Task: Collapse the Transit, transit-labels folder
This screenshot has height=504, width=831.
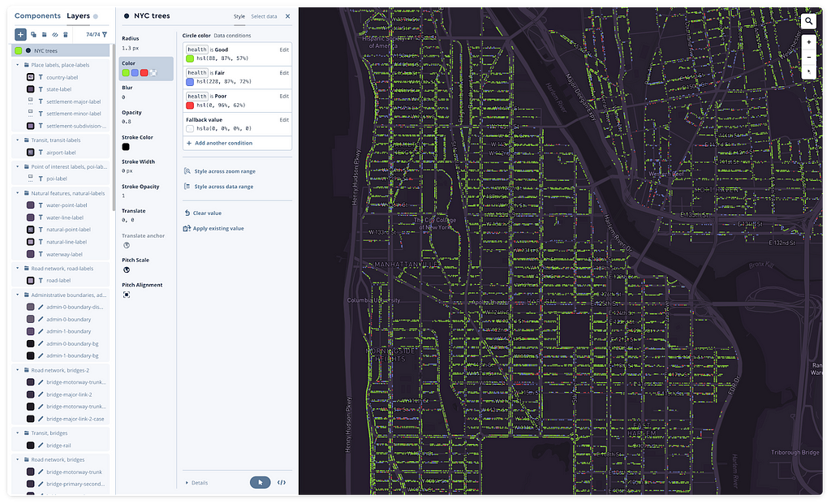Action: (x=18, y=140)
